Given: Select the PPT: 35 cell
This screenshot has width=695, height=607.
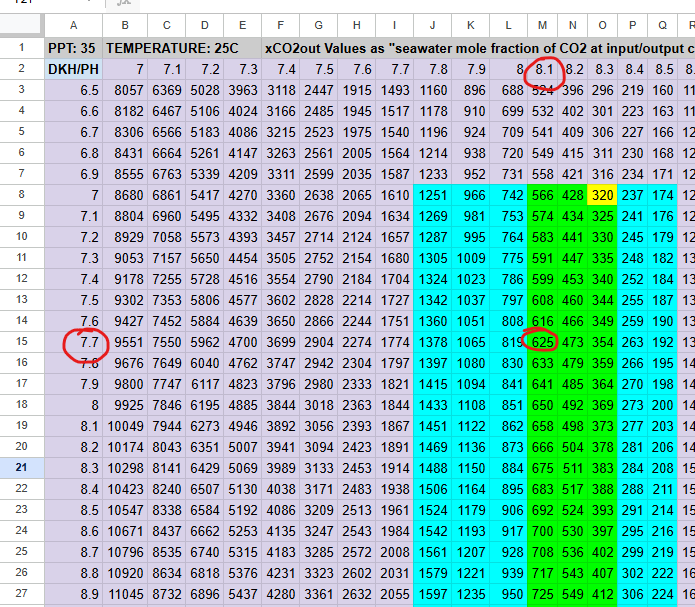Looking at the screenshot, I should 72,47.
